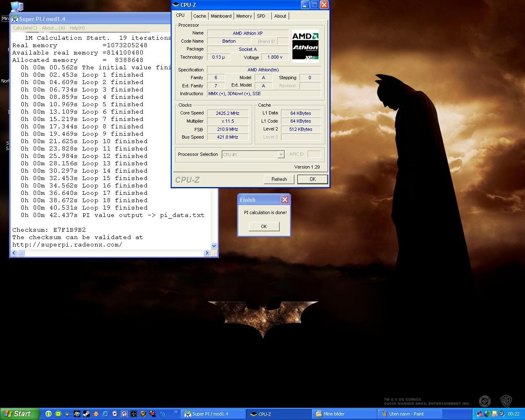Open World of Warcraft quick launch icon
Screen dimensions: 525x420
(143, 414)
